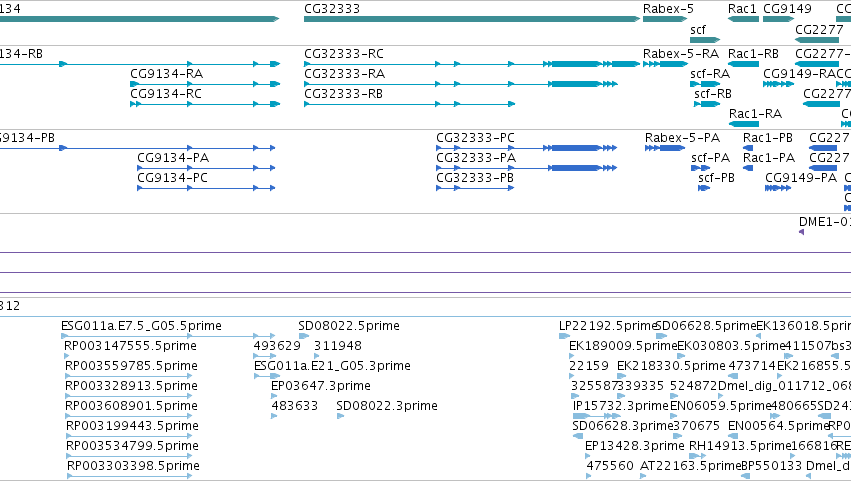The image size is (851, 481).
Task: Select EST RP003199443.5prime
Action: (x=132, y=426)
